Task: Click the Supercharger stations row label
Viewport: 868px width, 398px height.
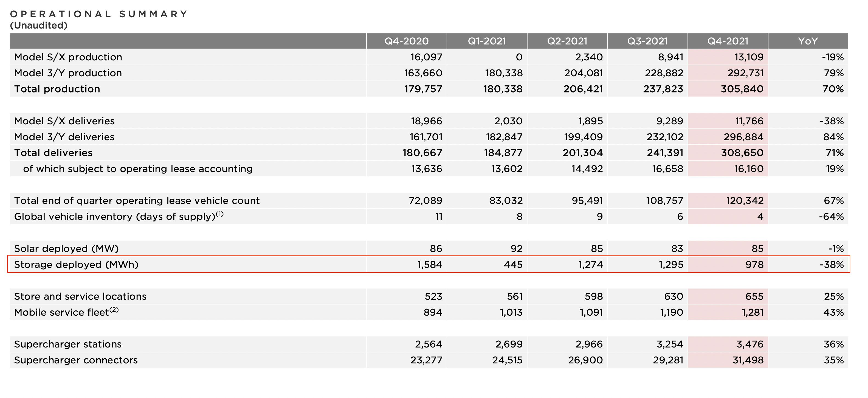Action: 68,344
